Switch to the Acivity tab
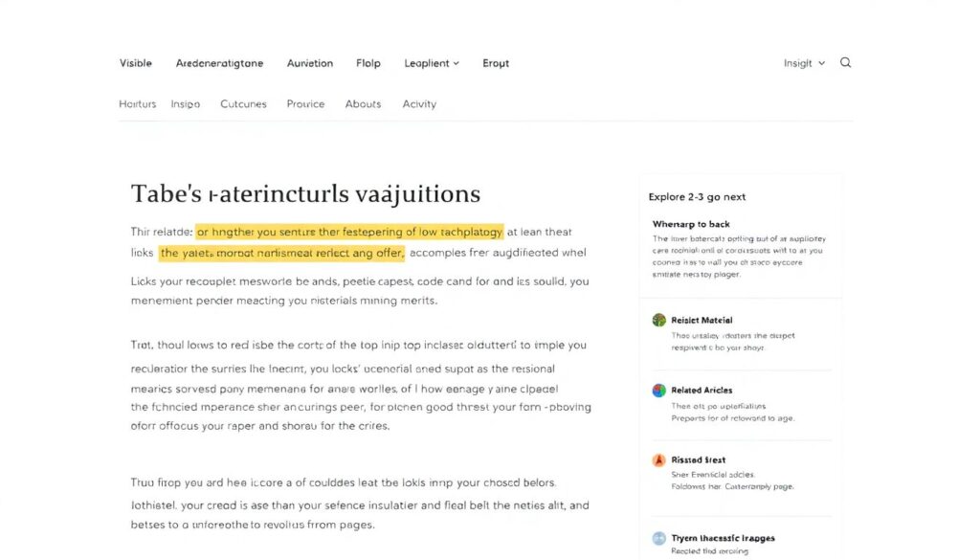This screenshot has width=980, height=560. (x=419, y=103)
